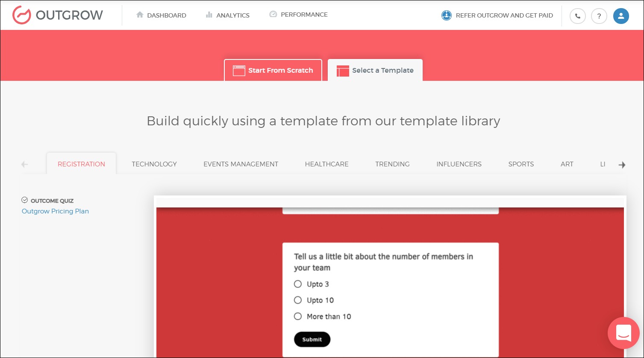Click the Outgrow logo icon
The image size is (644, 358).
(21, 15)
